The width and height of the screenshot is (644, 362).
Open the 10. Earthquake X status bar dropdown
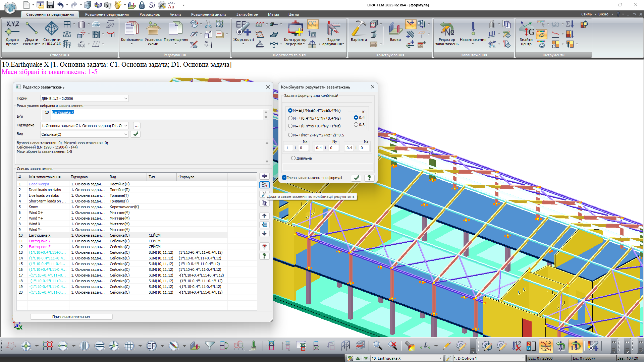coord(440,358)
